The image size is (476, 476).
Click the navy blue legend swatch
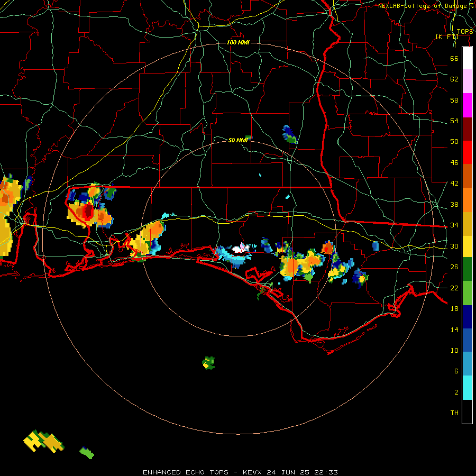[467, 317]
